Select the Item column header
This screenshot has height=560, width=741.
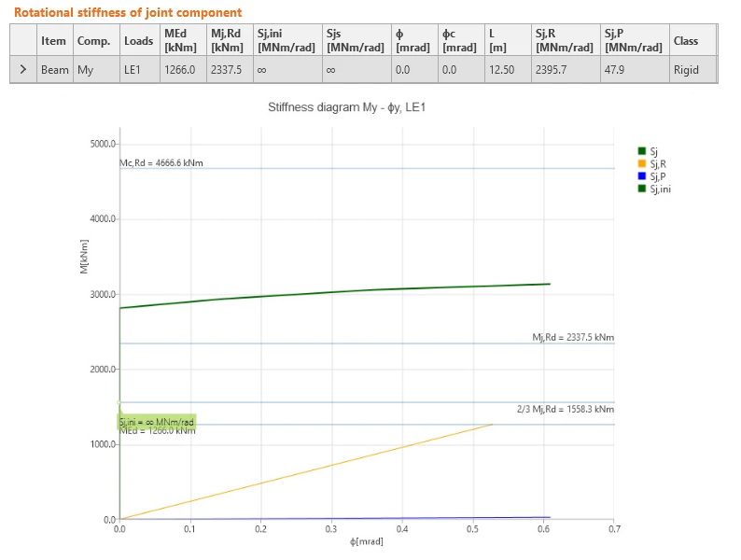pyautogui.click(x=55, y=41)
